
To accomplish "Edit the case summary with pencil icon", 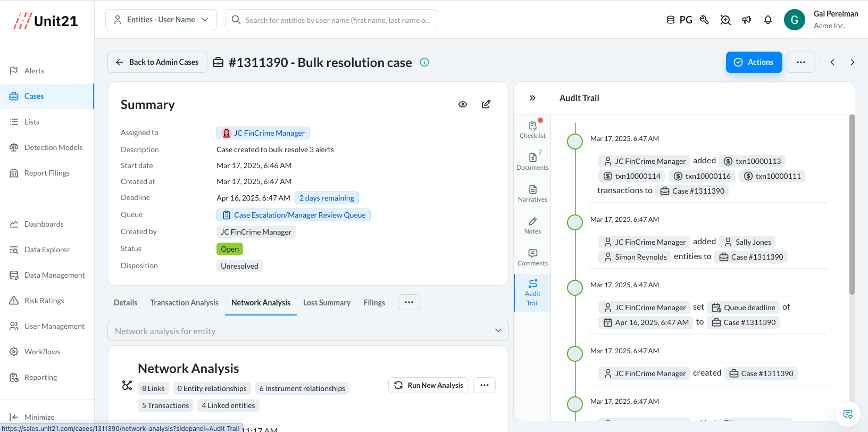I will click(x=486, y=104).
